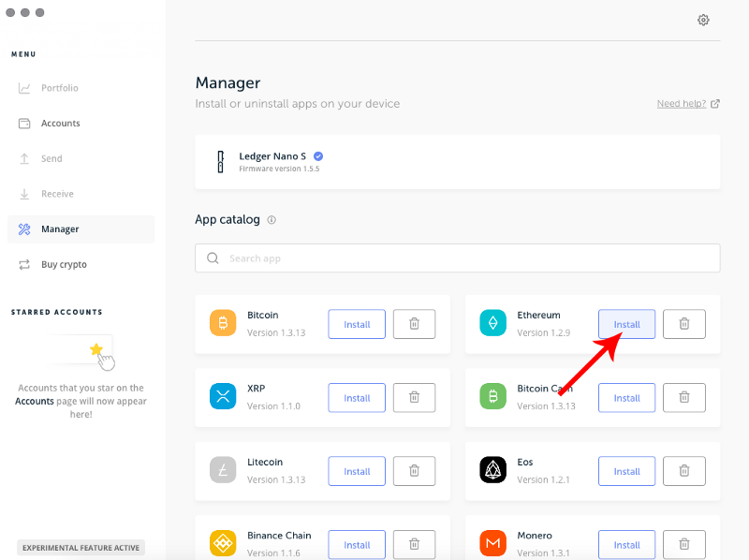
Task: Focus the Search app field
Action: pos(457,258)
